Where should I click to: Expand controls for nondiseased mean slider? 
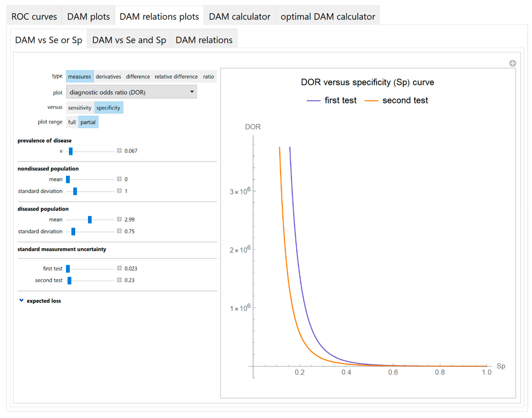(x=119, y=179)
